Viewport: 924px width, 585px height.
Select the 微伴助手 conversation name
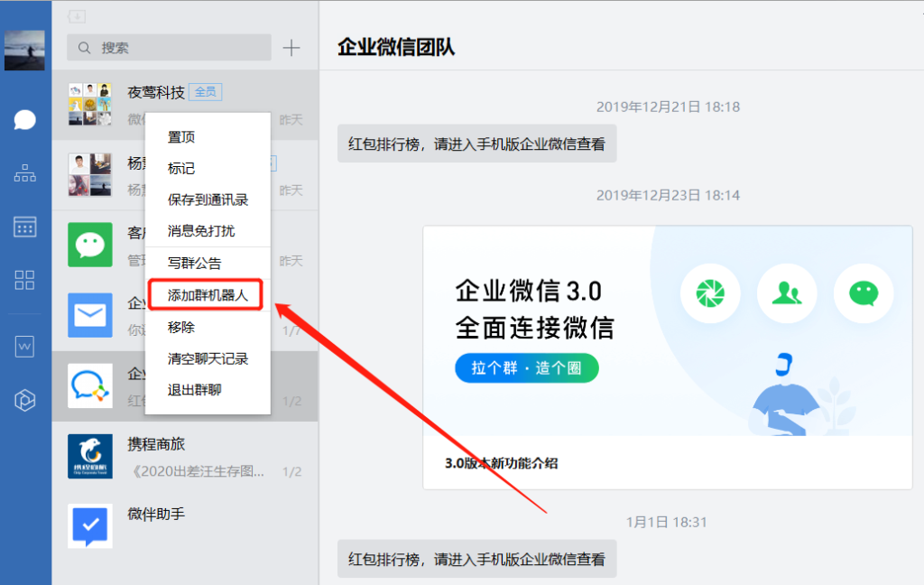pyautogui.click(x=156, y=515)
